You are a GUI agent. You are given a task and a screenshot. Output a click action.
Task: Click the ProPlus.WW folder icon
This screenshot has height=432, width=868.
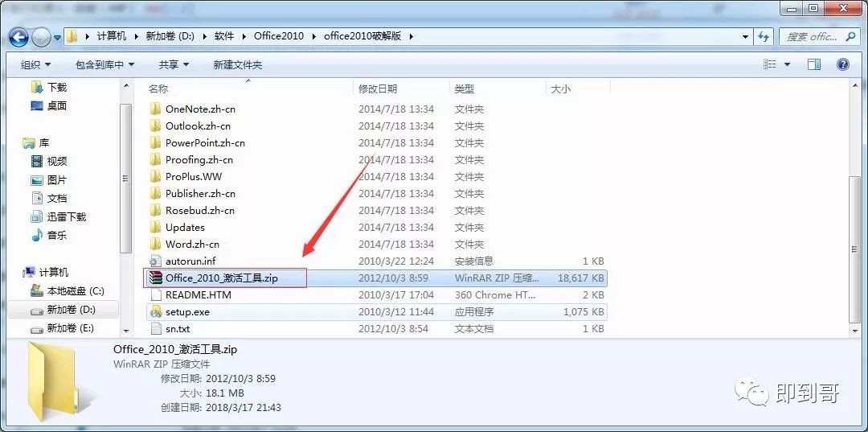point(155,176)
